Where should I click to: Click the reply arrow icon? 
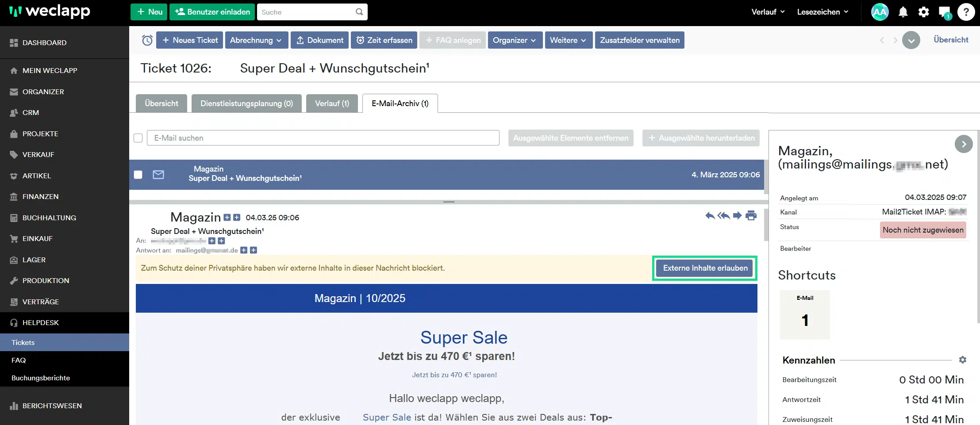click(x=710, y=215)
